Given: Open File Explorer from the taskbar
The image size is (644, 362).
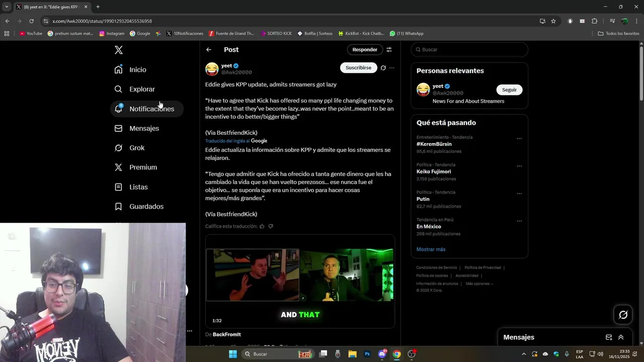Looking at the screenshot, I should tap(352, 354).
